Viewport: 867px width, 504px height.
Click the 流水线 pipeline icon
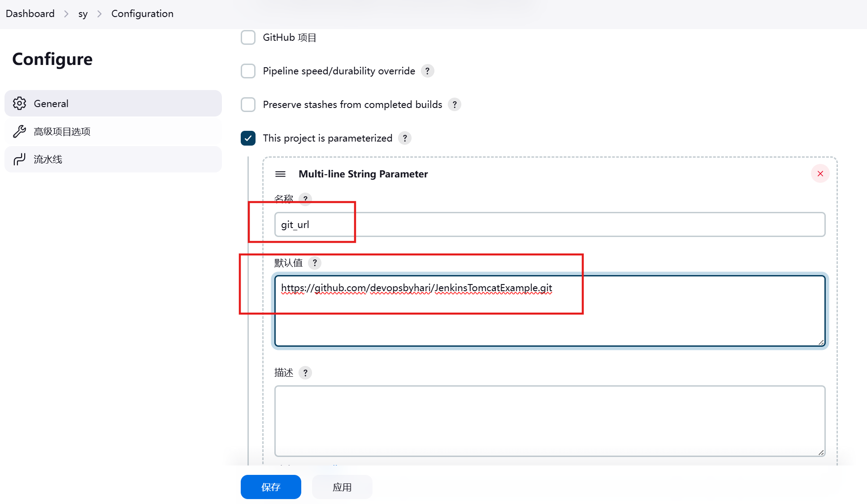[x=19, y=159]
